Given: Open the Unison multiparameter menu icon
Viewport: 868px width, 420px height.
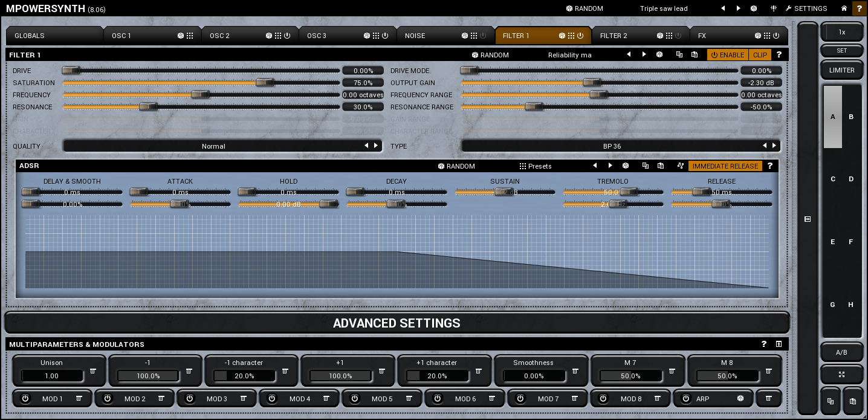Looking at the screenshot, I should [x=93, y=371].
